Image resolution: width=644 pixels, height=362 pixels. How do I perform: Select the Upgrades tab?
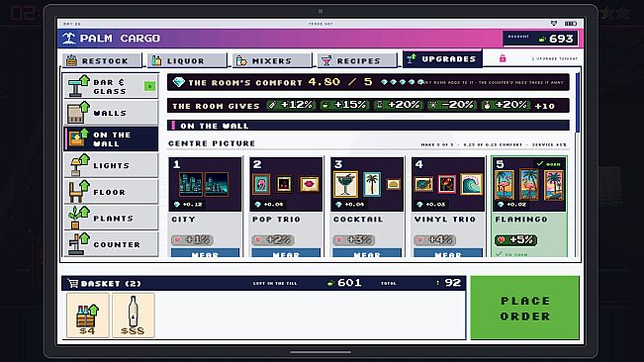442,58
